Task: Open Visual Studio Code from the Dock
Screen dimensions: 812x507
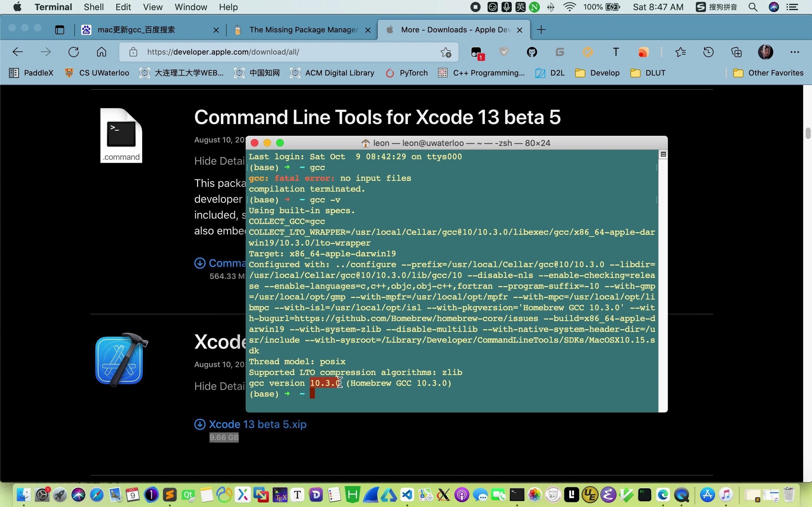Action: tap(407, 495)
